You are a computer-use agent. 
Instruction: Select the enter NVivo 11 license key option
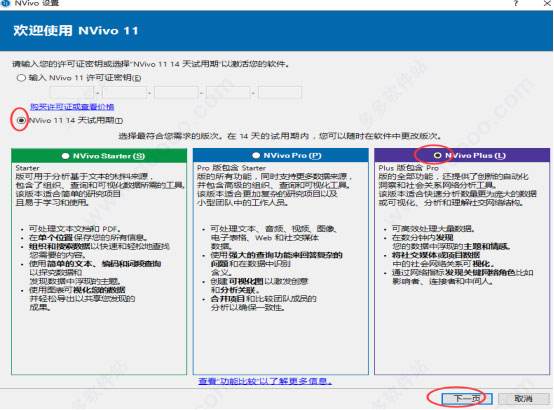click(21, 78)
